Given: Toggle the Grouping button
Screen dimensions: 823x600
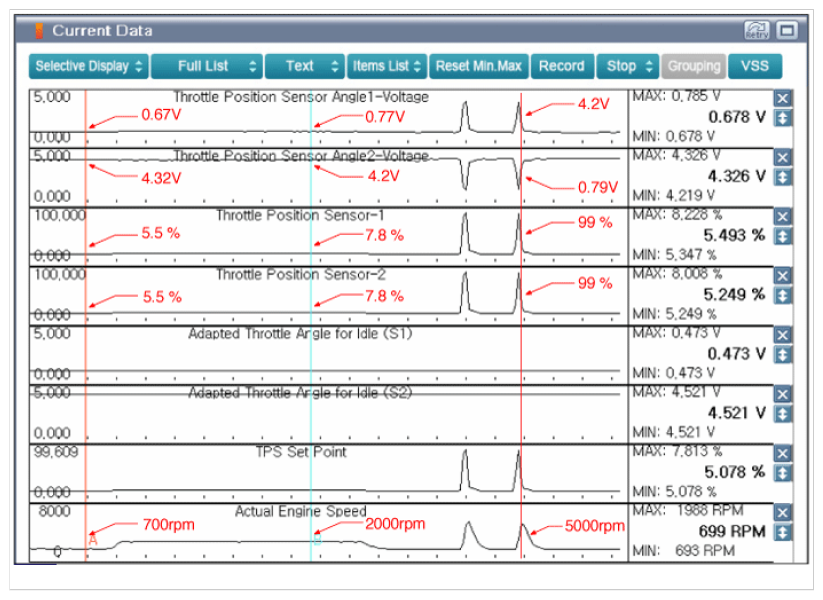Looking at the screenshot, I should click(693, 66).
